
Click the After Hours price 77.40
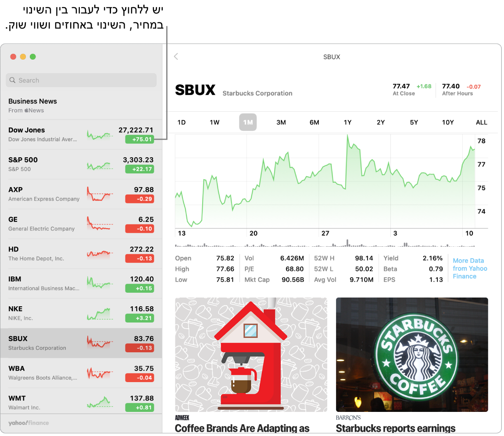tap(451, 86)
